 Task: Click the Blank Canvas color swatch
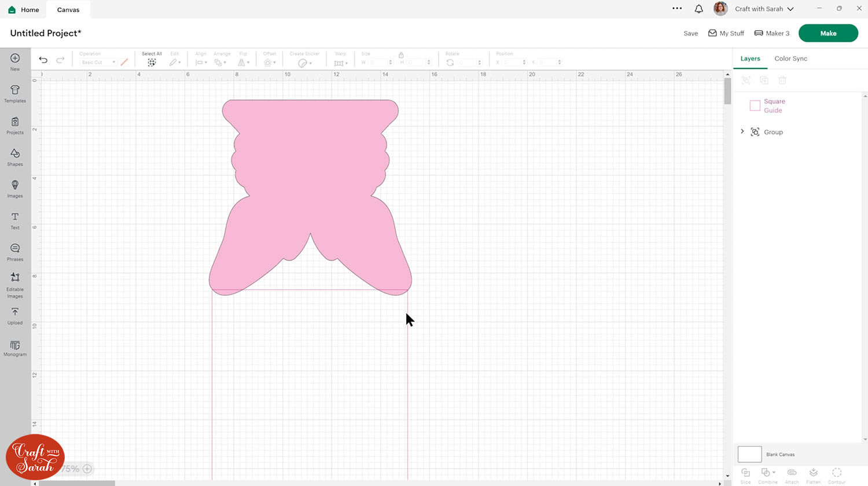(749, 454)
